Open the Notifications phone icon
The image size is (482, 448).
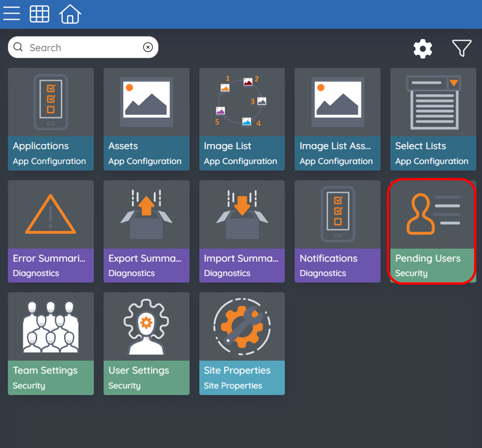pos(338,214)
